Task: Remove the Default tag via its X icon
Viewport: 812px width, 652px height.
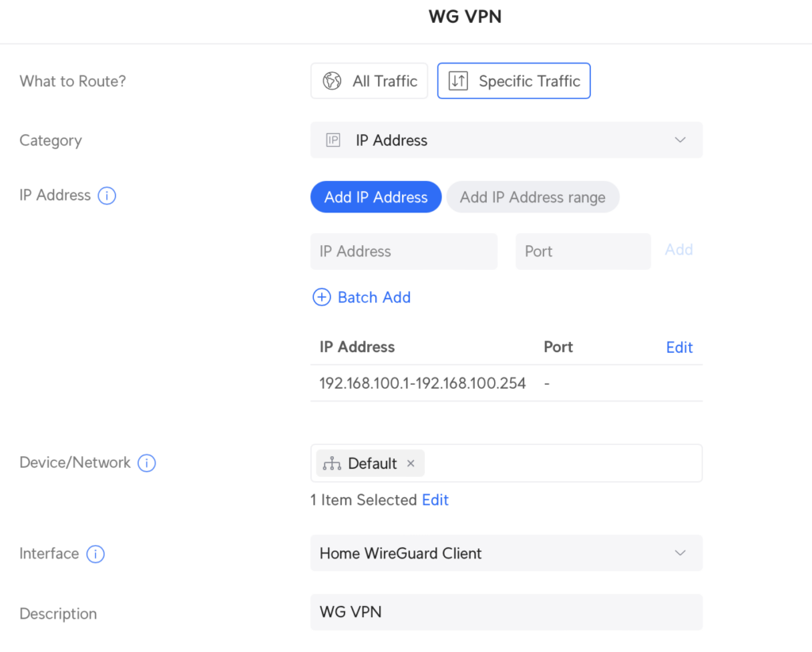Action: pyautogui.click(x=411, y=463)
